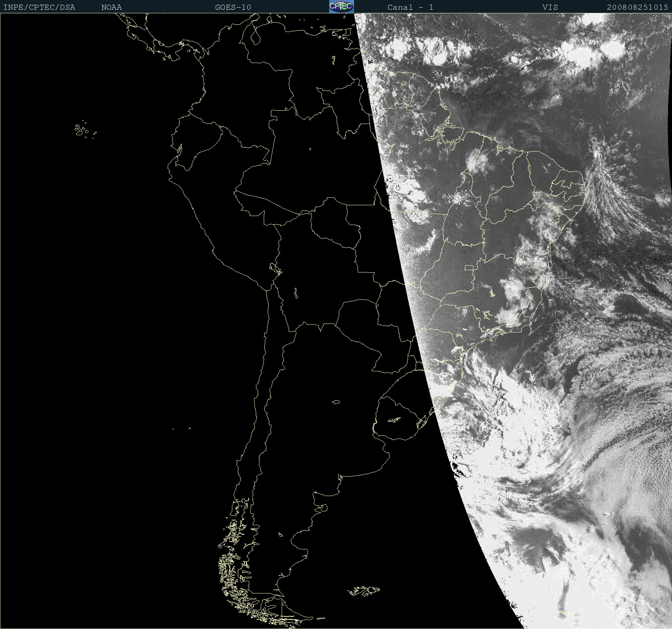Click the timestamp 200808251015

coord(638,7)
